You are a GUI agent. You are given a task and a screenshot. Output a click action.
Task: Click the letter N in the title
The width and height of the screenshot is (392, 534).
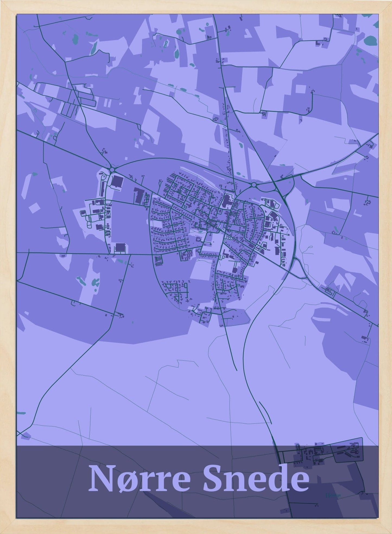point(101,479)
